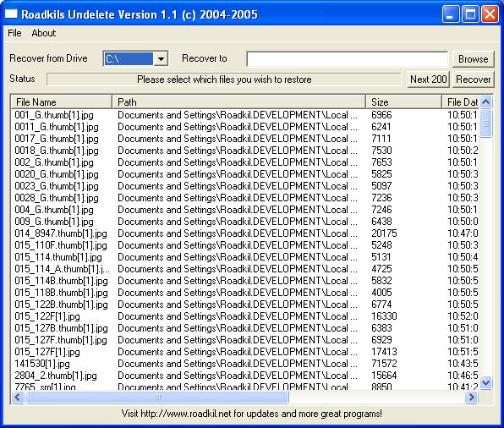Select file 015_110F.thumb[1].jpg
Screen dimensions: 504x428
61,245
